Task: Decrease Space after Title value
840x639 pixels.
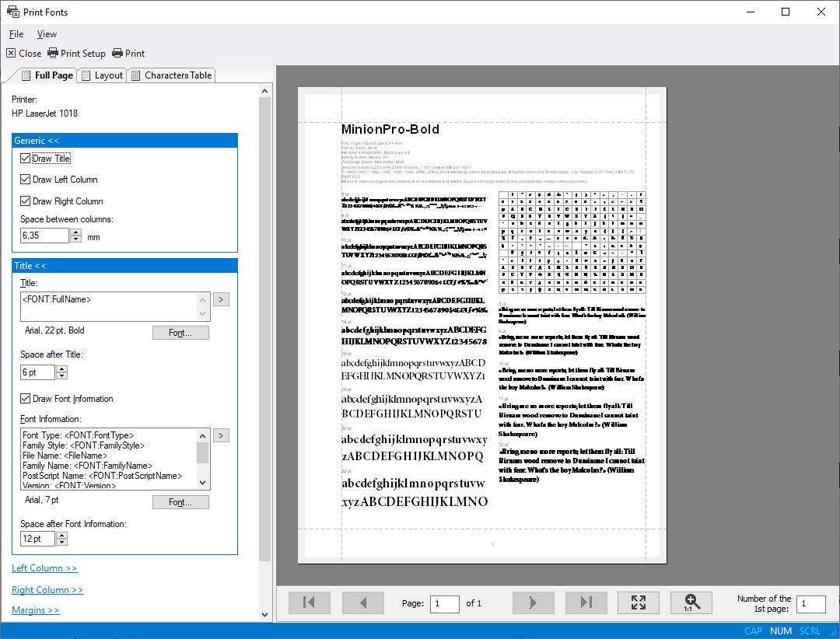Action: click(x=62, y=375)
